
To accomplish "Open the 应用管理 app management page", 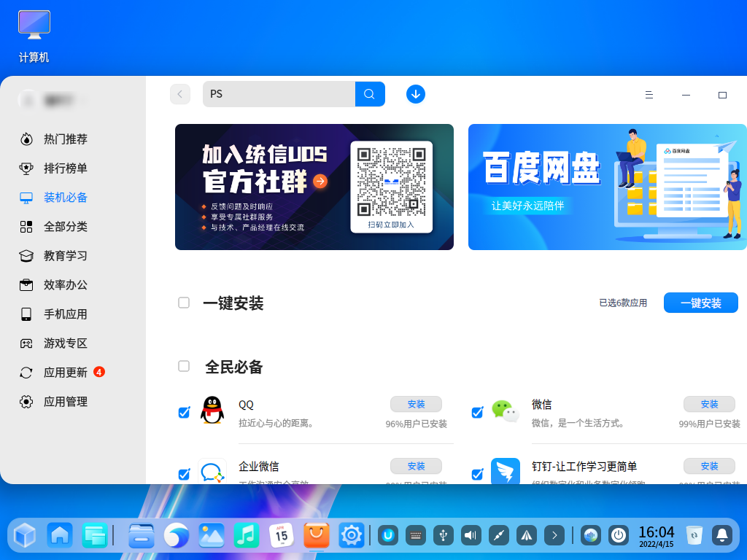I will pos(53,402).
